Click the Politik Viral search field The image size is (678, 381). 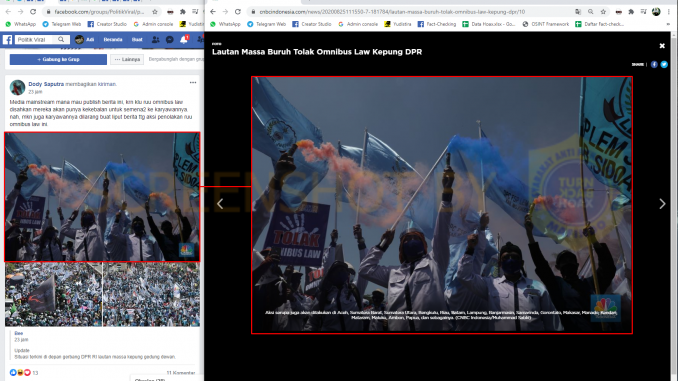[x=36, y=39]
